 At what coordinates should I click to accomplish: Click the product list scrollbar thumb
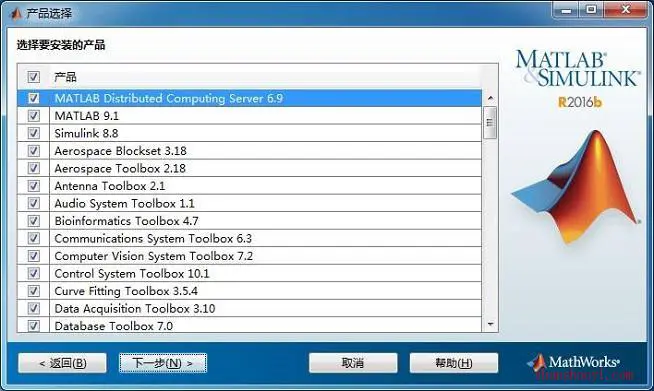490,122
